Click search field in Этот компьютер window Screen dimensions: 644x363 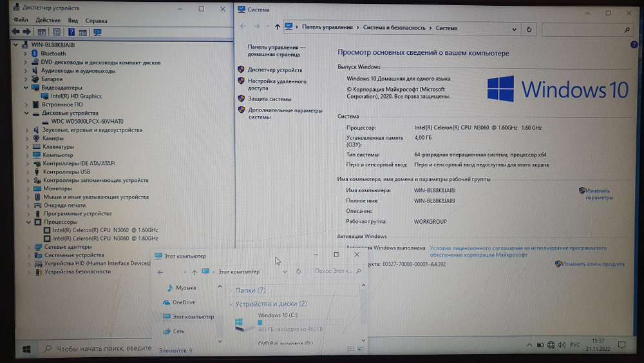click(337, 271)
